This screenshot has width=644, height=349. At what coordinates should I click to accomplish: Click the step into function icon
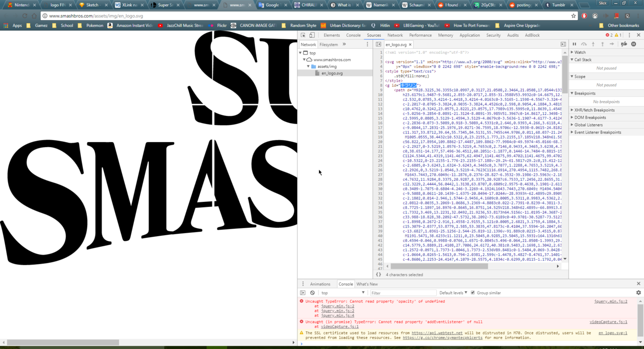[593, 44]
